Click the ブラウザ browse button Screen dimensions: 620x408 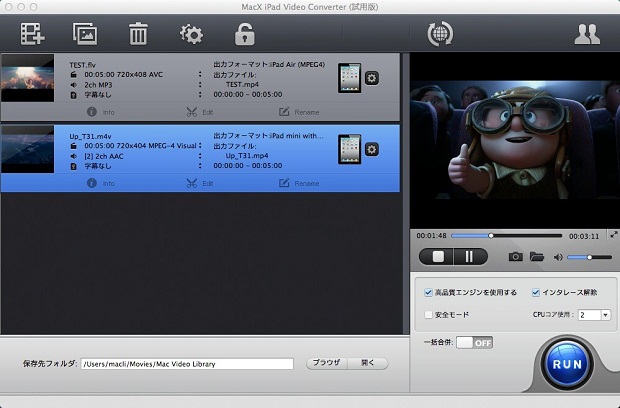click(x=327, y=363)
